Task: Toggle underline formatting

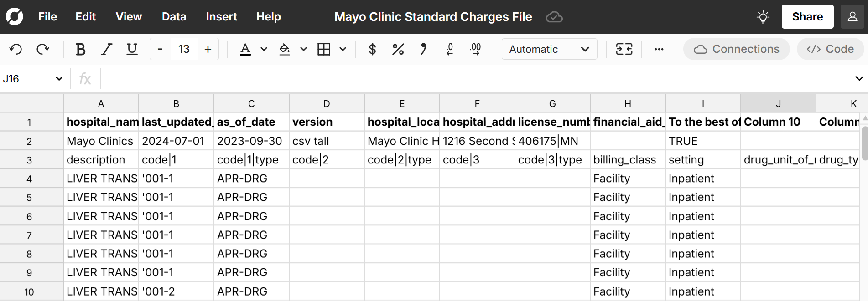Action: point(132,49)
